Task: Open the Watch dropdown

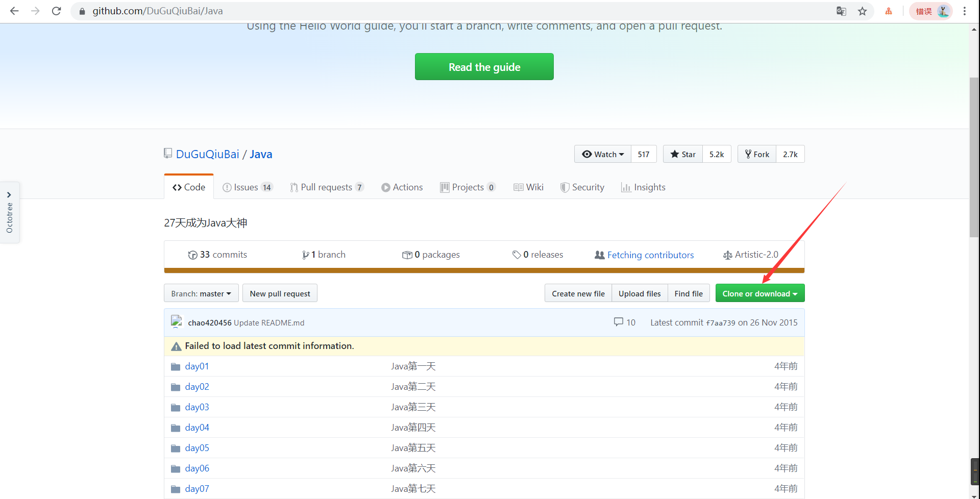Action: 603,154
